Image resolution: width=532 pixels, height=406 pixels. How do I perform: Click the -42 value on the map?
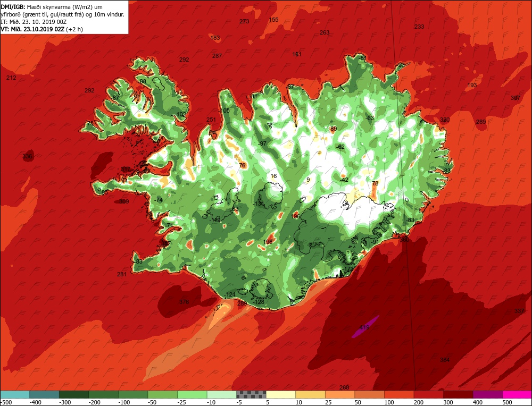tap(344, 180)
